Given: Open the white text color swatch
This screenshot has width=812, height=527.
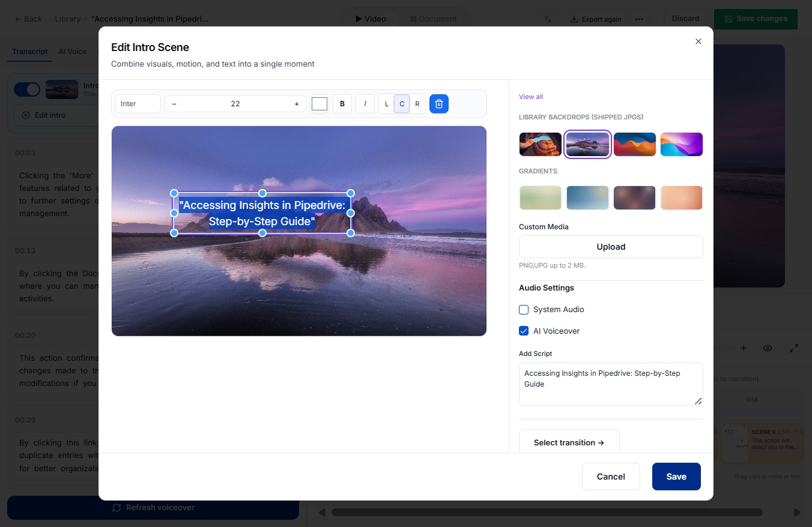Looking at the screenshot, I should (320, 104).
